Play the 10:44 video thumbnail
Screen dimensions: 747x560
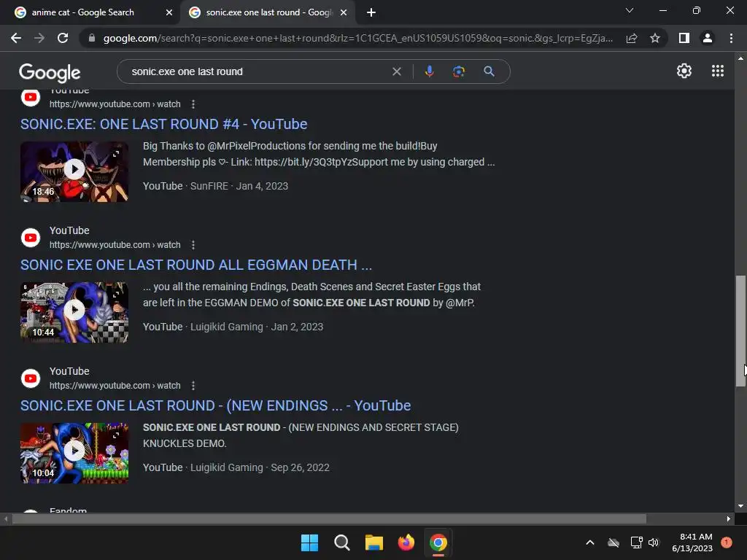(74, 312)
